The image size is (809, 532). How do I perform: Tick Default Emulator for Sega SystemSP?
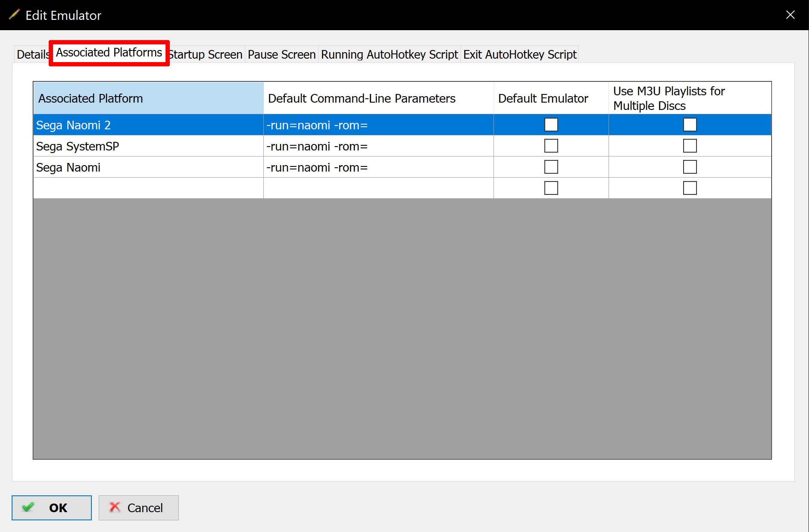point(551,146)
